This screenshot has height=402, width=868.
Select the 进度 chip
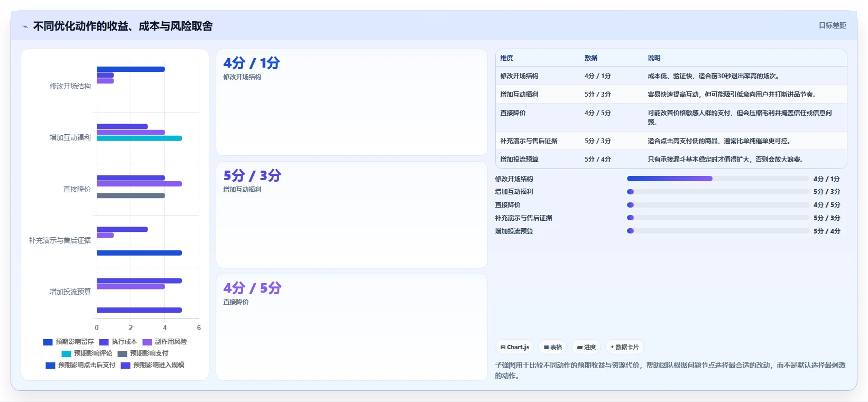click(x=586, y=347)
